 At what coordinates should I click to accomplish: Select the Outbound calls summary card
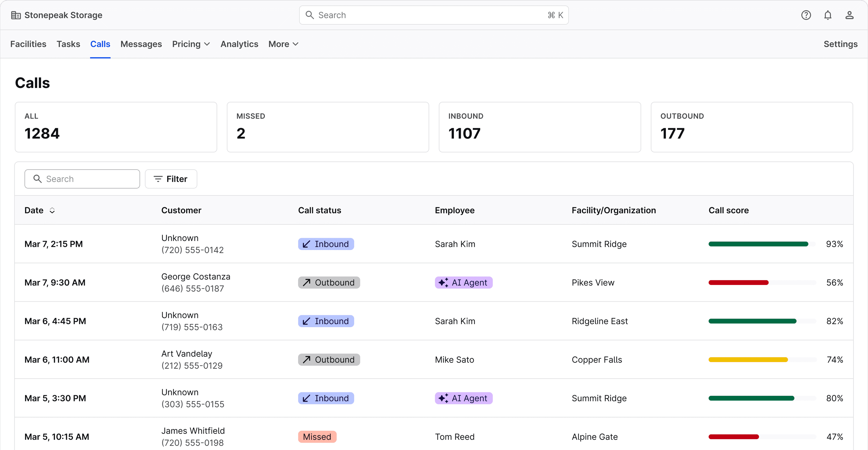click(751, 127)
